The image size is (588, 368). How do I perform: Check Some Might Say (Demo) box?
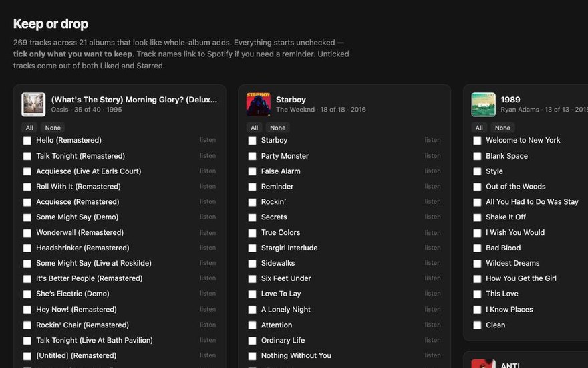click(x=27, y=217)
